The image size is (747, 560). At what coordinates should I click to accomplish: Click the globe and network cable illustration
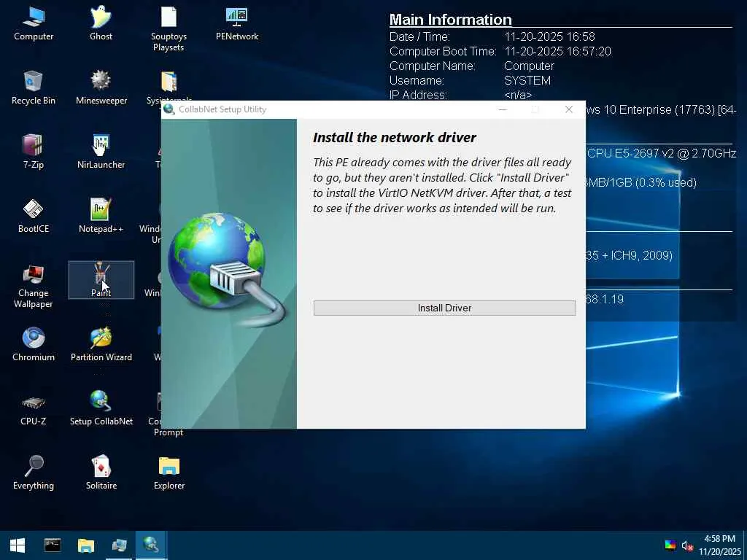[227, 271]
